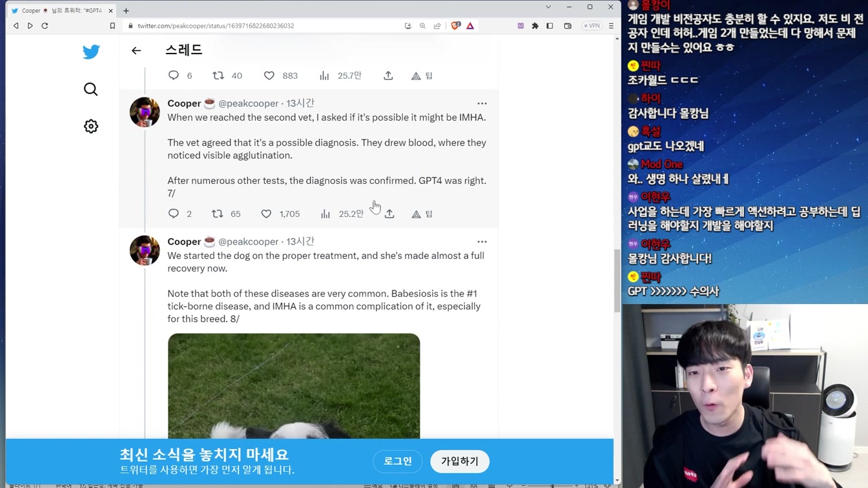Click Cooper's avatar on the 8/ tweet
Image resolution: width=868 pixels, height=488 pixels.
145,250
